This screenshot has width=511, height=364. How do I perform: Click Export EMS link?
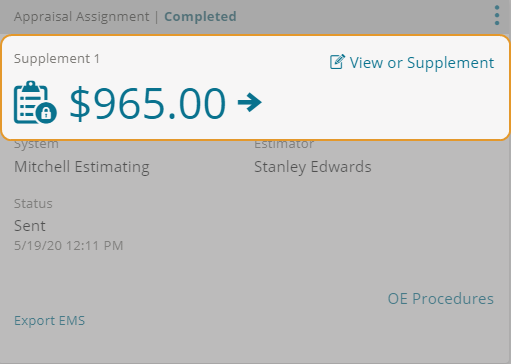click(49, 321)
